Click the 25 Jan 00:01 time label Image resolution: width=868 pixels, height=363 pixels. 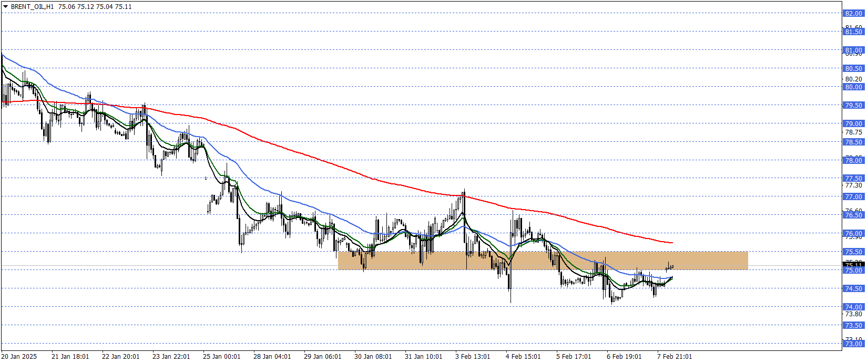(221, 357)
